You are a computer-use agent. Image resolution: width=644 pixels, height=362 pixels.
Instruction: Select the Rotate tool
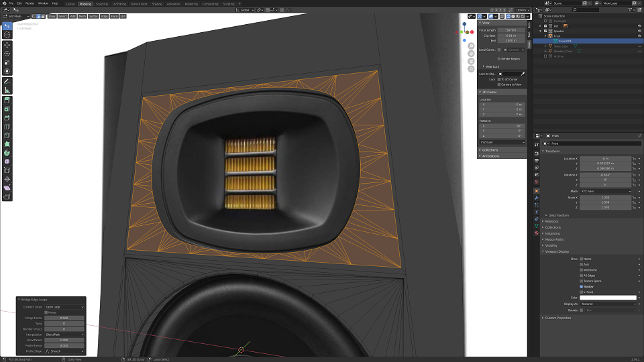tap(7, 54)
